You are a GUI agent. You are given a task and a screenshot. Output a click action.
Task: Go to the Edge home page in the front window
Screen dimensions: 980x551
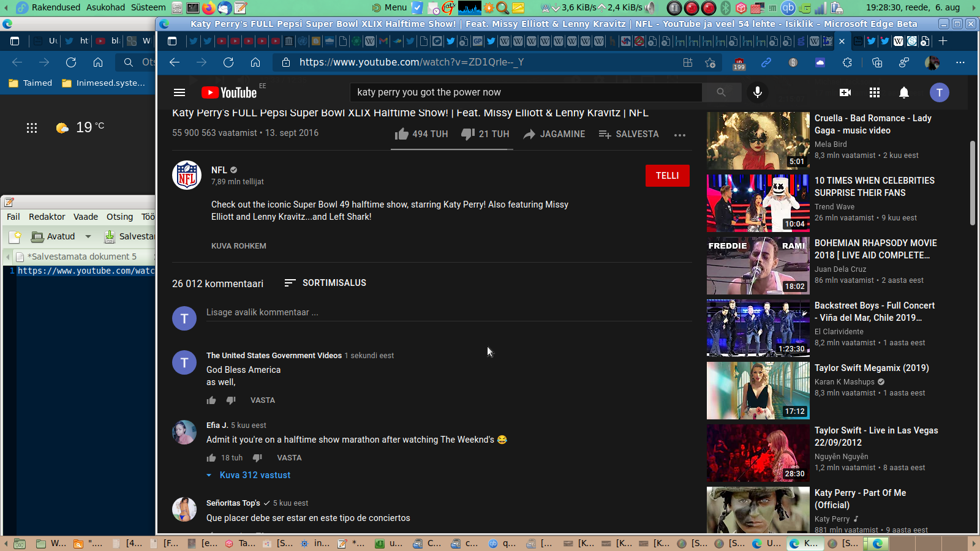(255, 62)
